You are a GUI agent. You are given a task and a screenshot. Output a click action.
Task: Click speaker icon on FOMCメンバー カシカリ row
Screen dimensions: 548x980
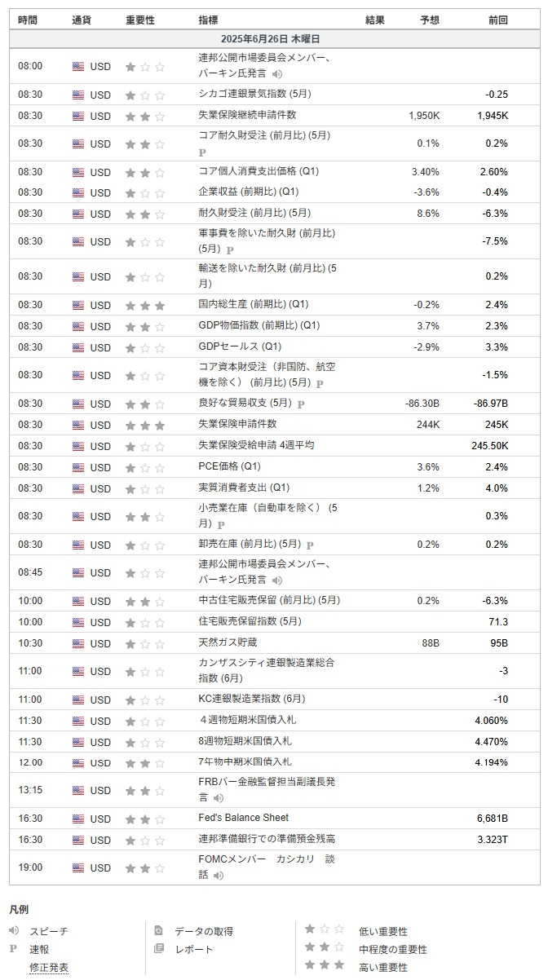(x=219, y=876)
